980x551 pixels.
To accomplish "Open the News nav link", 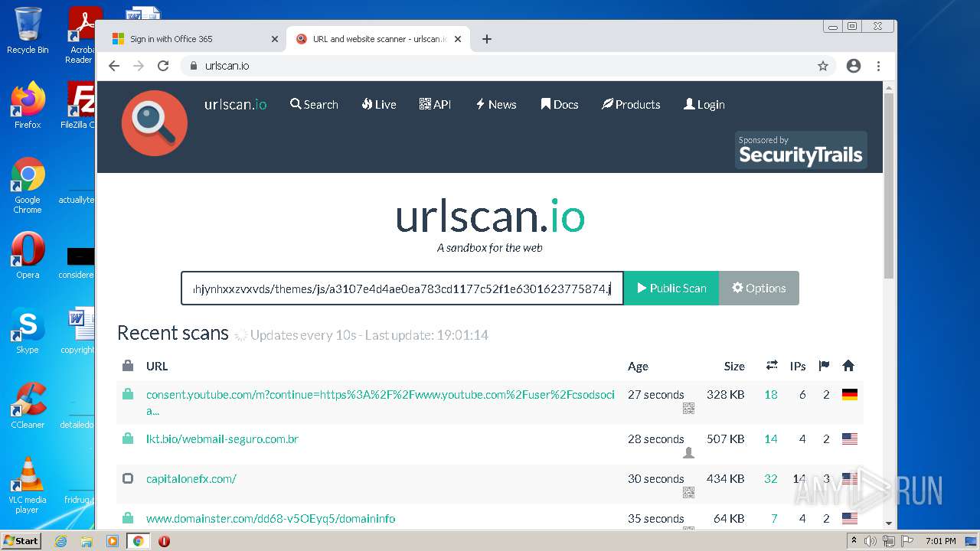I will (x=496, y=104).
